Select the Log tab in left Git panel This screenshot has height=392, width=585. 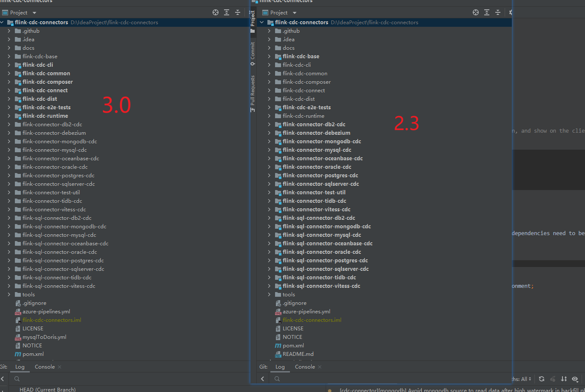(x=20, y=367)
